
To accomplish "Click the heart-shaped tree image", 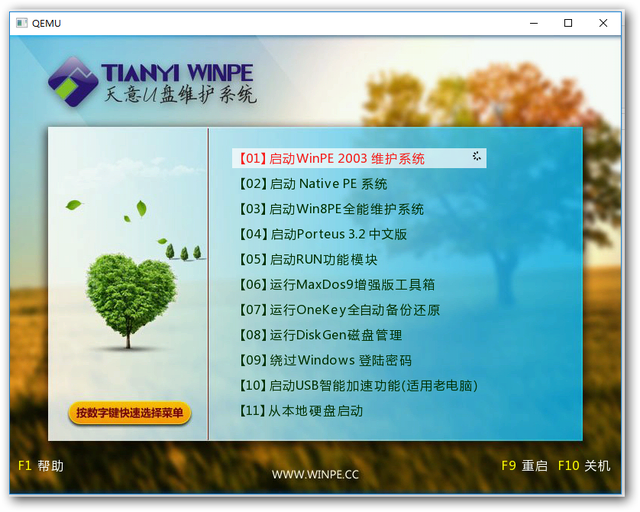I will pos(131,300).
